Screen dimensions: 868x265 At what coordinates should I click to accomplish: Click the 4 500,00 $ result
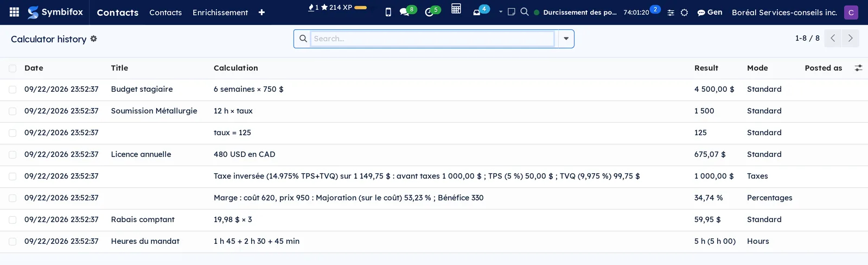[714, 89]
